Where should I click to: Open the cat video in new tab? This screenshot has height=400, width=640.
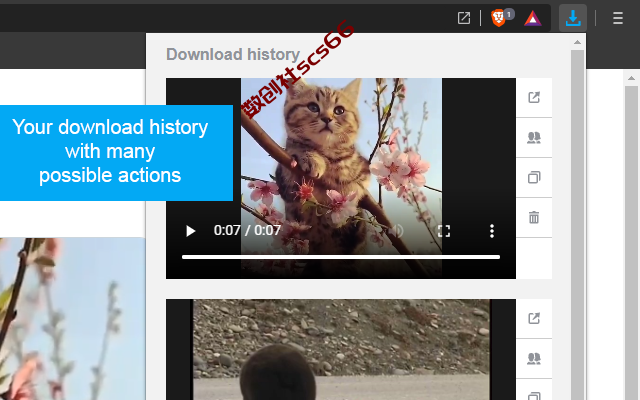pyautogui.click(x=534, y=97)
